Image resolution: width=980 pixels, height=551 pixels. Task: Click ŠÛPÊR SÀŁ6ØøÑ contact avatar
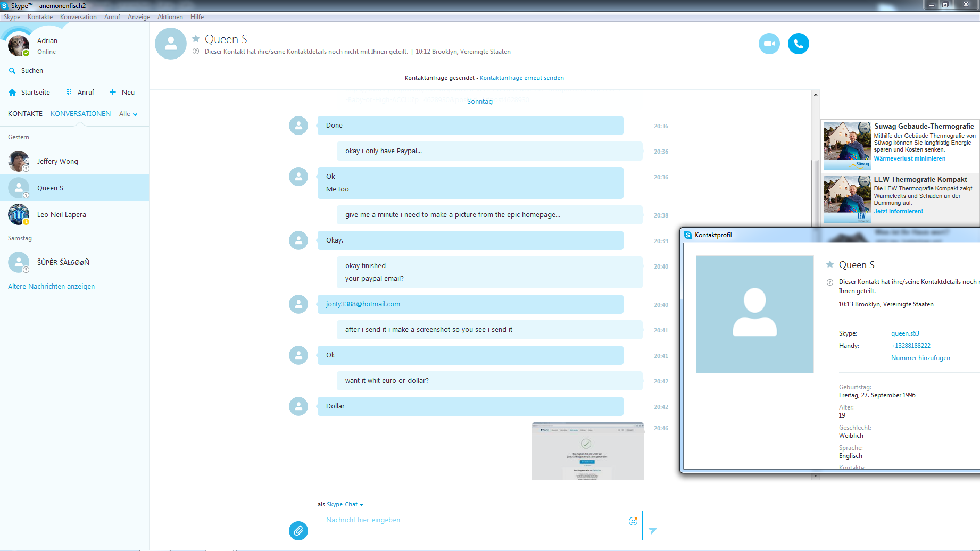19,262
